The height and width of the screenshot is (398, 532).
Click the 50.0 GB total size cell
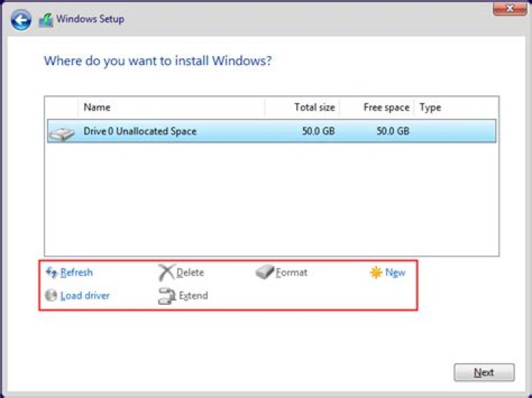(x=318, y=131)
